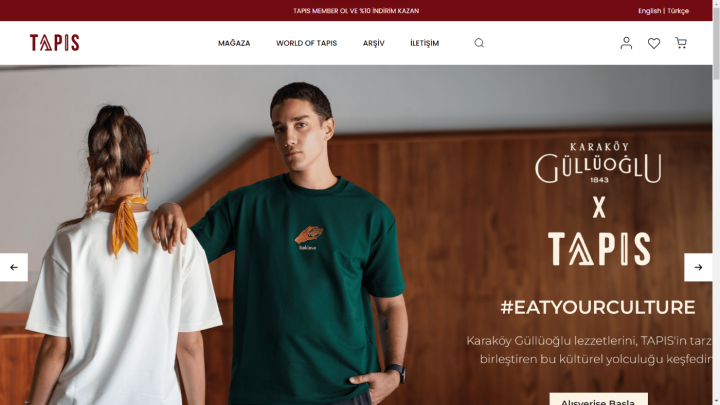The height and width of the screenshot is (405, 720).
Task: Open the ARŞİV menu item
Action: [373, 43]
